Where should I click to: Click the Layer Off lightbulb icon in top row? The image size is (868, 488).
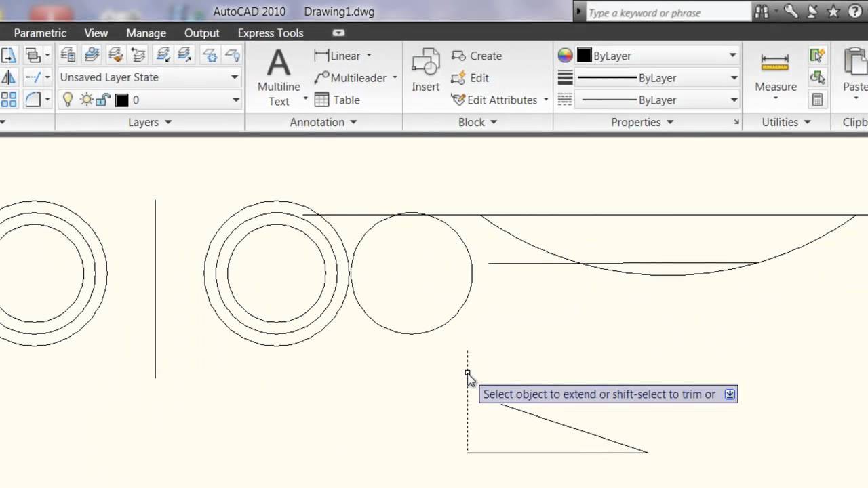point(233,55)
